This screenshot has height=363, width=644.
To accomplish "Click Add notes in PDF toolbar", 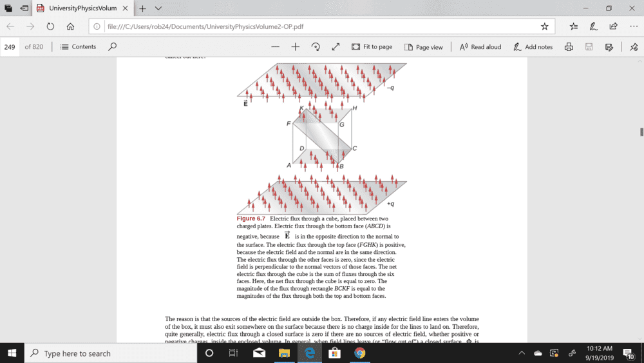I will (x=533, y=47).
